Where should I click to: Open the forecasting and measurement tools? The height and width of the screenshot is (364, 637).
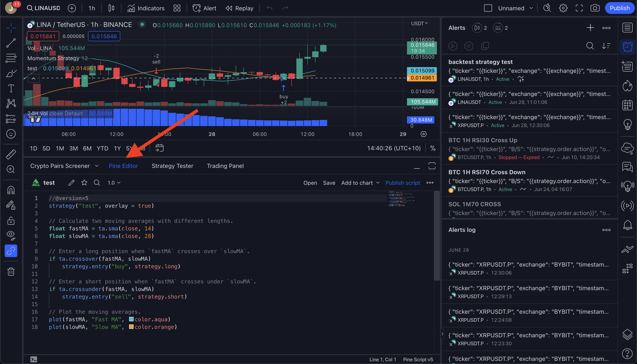coord(11,119)
